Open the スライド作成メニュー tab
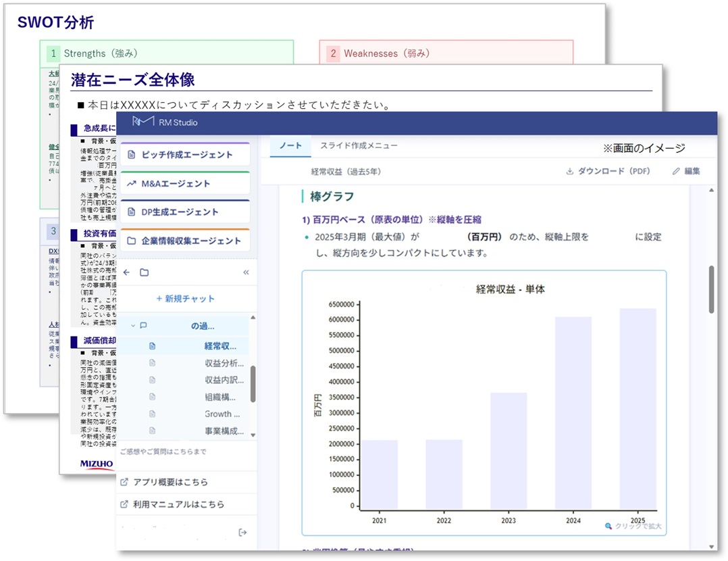Image resolution: width=728 pixels, height=561 pixels. tap(359, 146)
